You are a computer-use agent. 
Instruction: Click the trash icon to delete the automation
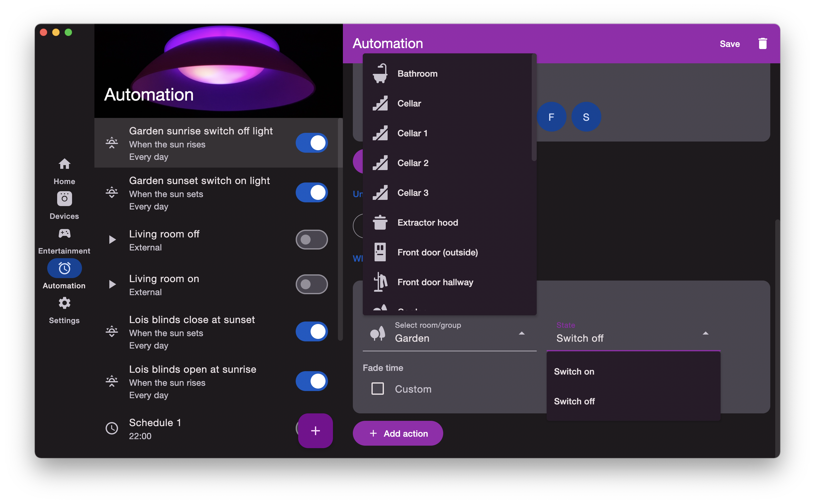tap(763, 43)
